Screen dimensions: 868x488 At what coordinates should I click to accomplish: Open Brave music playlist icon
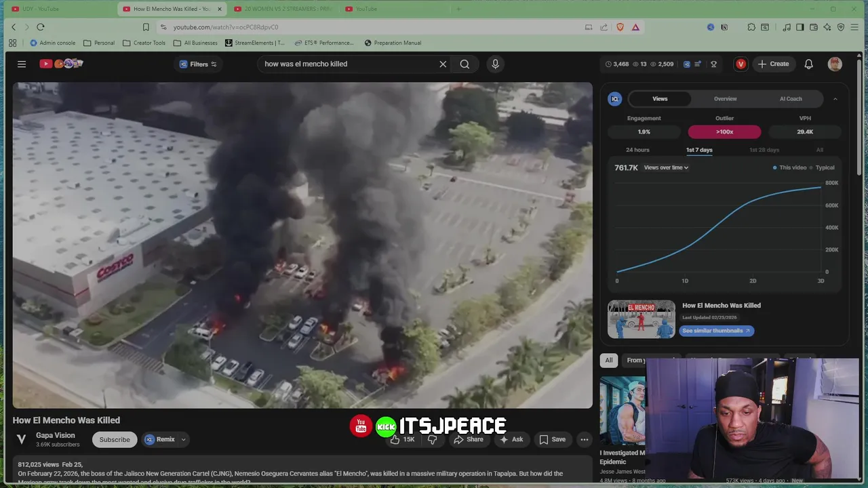pyautogui.click(x=787, y=27)
